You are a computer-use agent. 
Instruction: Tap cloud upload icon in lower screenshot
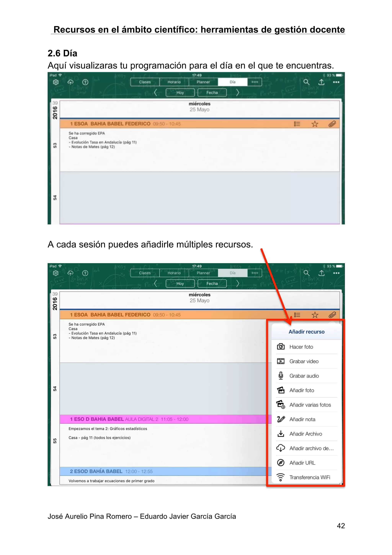70,273
